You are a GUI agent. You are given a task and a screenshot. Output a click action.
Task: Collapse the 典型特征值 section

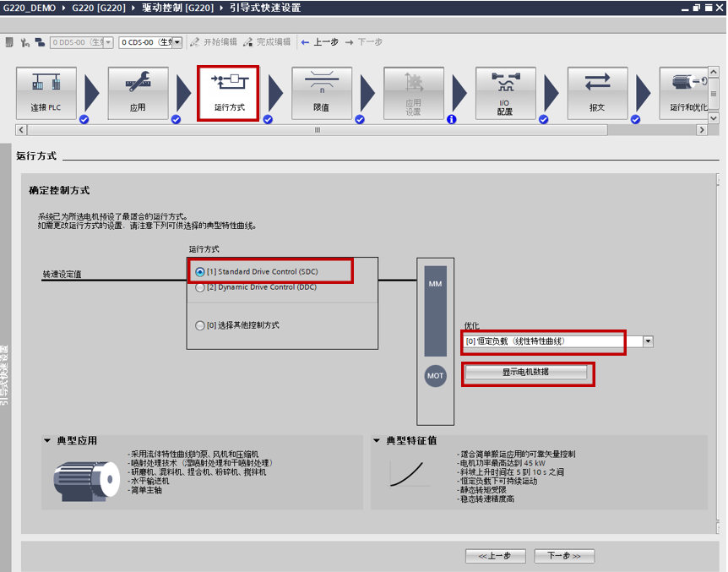click(x=378, y=441)
